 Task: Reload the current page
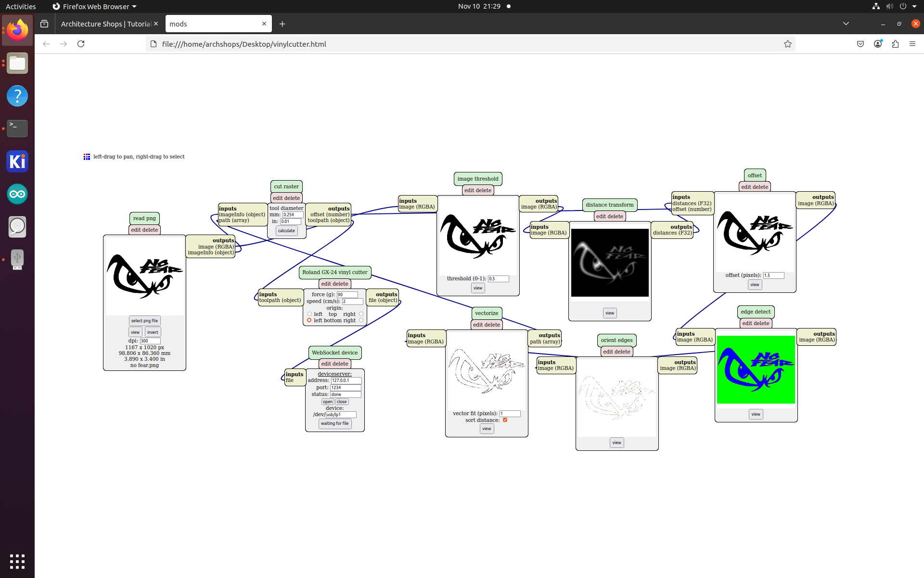81,44
